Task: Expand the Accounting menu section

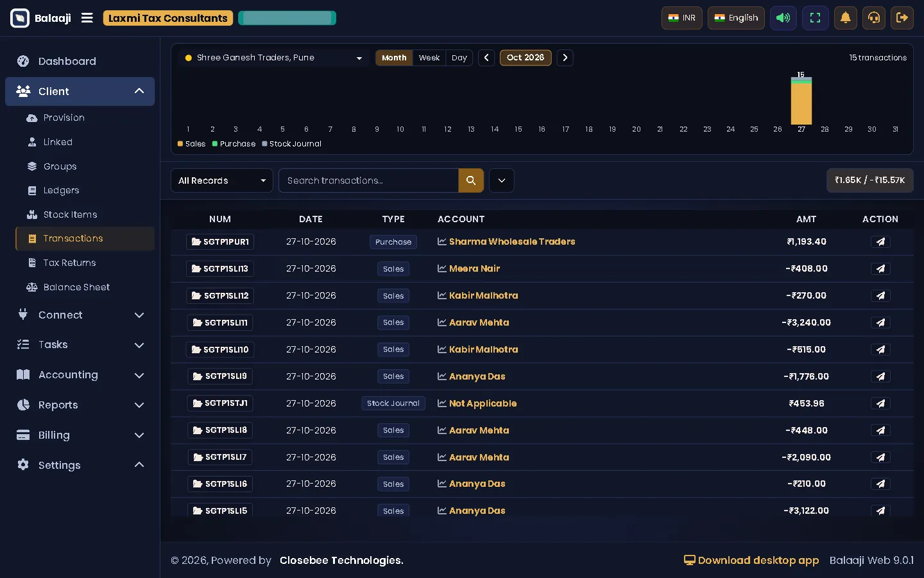Action: 80,375
